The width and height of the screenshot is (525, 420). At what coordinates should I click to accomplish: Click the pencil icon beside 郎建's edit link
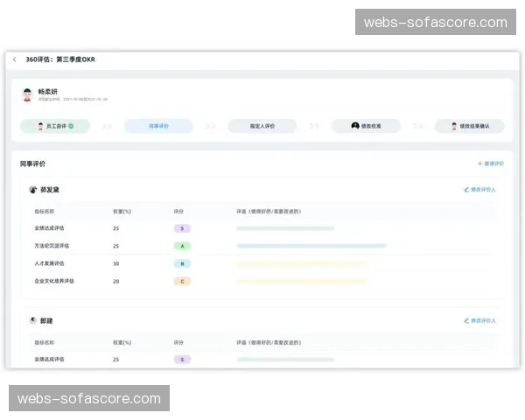pos(466,321)
